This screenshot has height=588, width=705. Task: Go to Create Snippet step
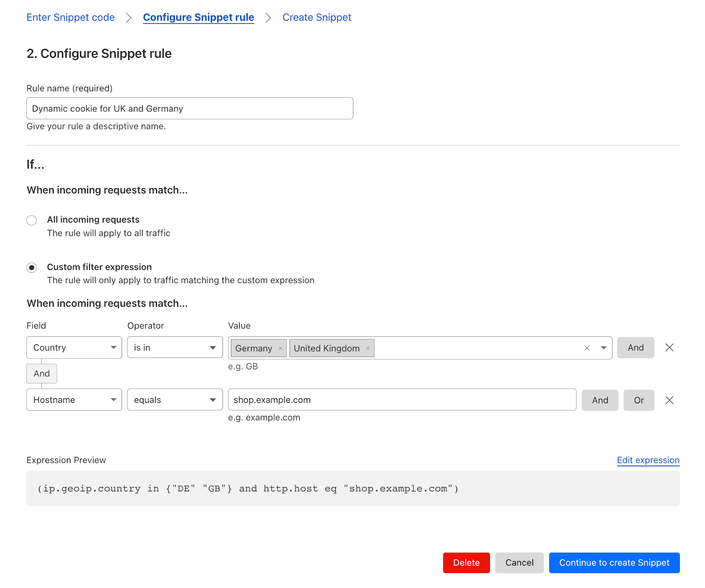(x=317, y=17)
